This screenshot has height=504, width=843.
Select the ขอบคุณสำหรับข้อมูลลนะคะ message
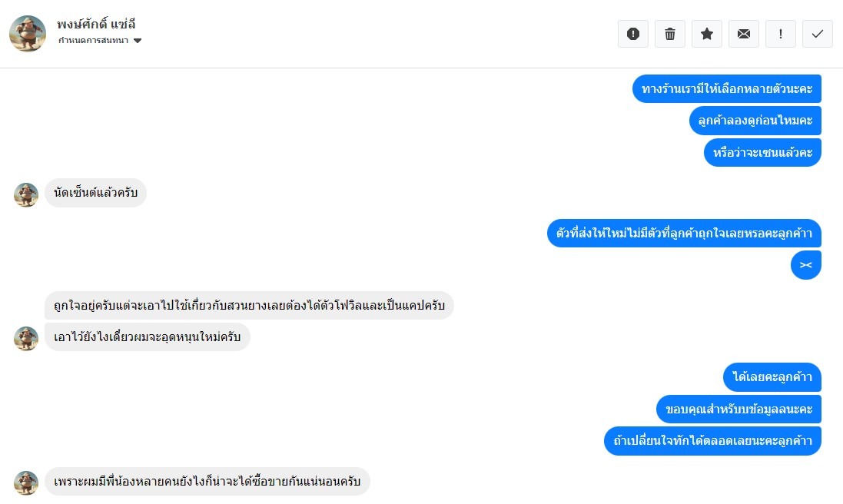(x=739, y=409)
